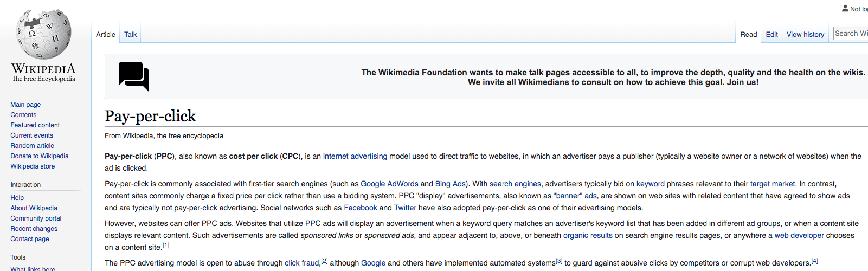Select the Read tab
This screenshot has width=868, height=271.
point(748,34)
